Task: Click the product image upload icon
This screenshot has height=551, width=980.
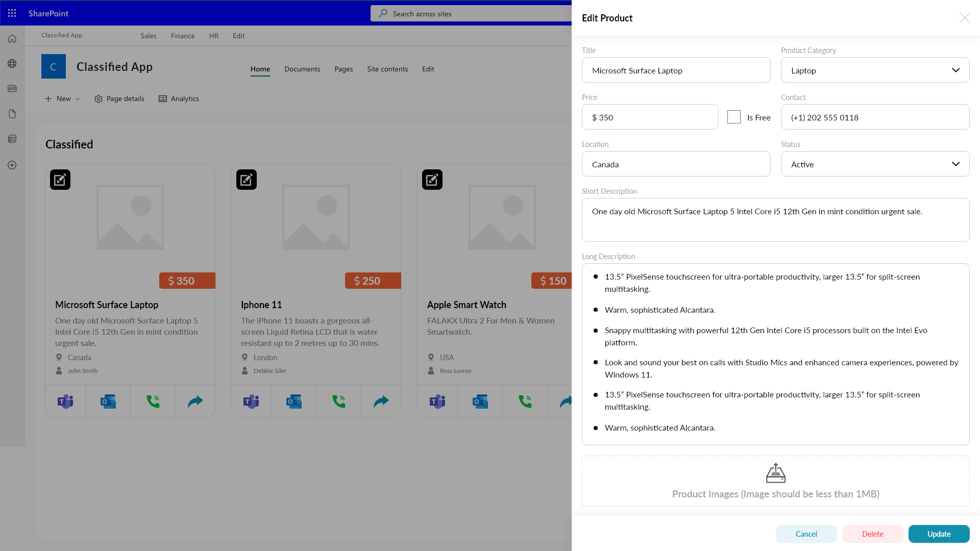Action: click(775, 473)
